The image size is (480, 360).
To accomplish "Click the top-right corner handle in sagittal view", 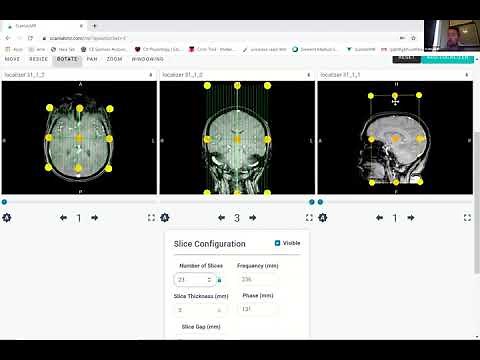I will click(x=419, y=95).
